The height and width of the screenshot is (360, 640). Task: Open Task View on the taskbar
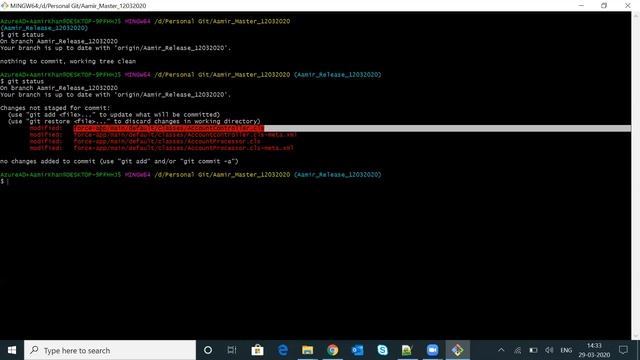[232, 350]
